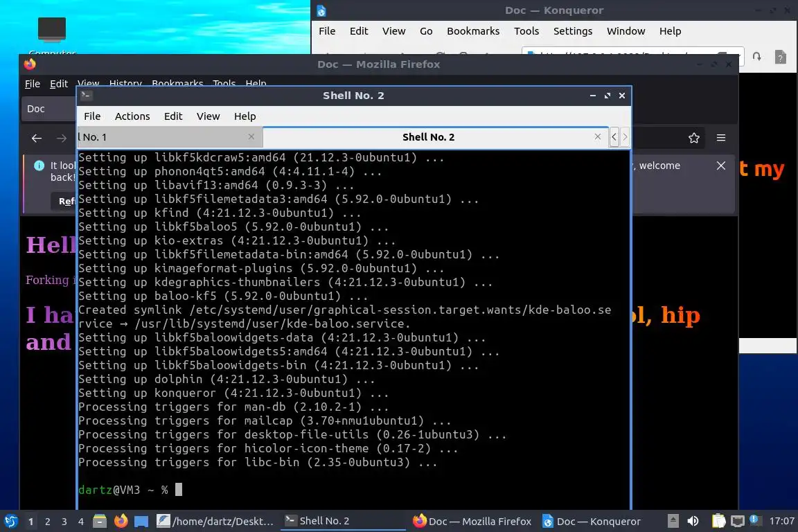Click the Konqueror help document toolbar icon
The height and width of the screenshot is (532, 798).
(x=780, y=57)
